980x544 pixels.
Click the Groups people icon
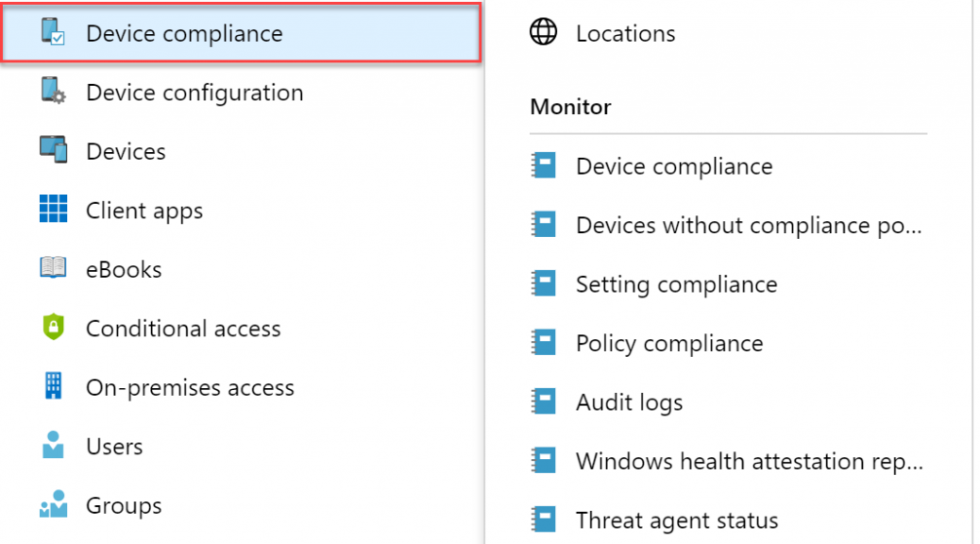click(x=53, y=503)
